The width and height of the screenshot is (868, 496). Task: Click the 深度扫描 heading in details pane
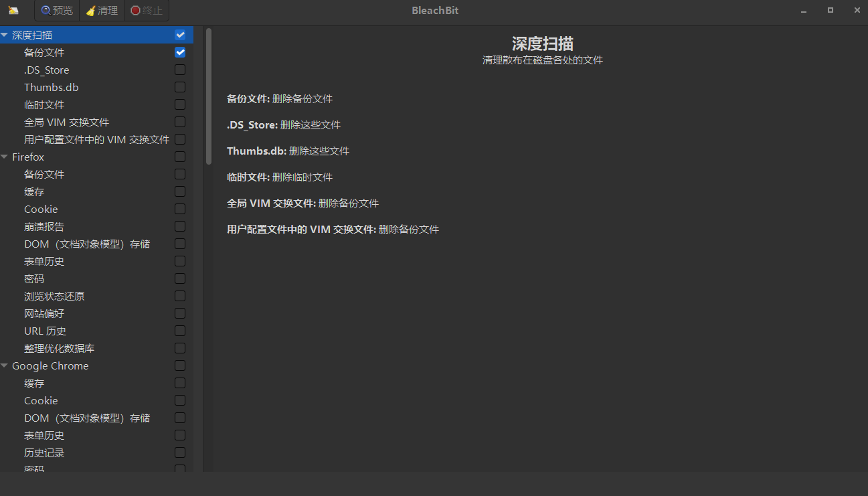(x=543, y=44)
